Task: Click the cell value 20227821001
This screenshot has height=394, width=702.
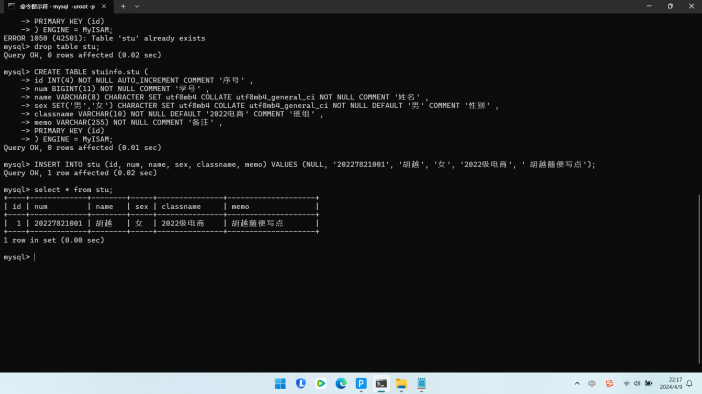Action: pyautogui.click(x=58, y=223)
